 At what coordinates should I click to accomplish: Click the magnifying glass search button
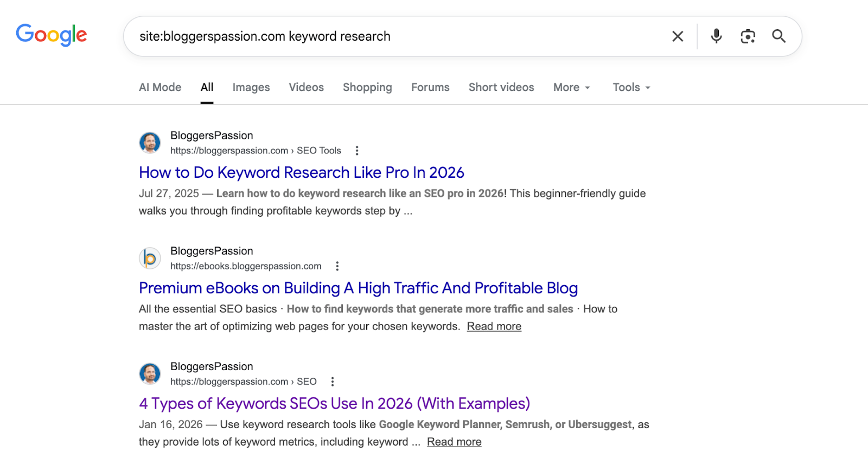[778, 36]
